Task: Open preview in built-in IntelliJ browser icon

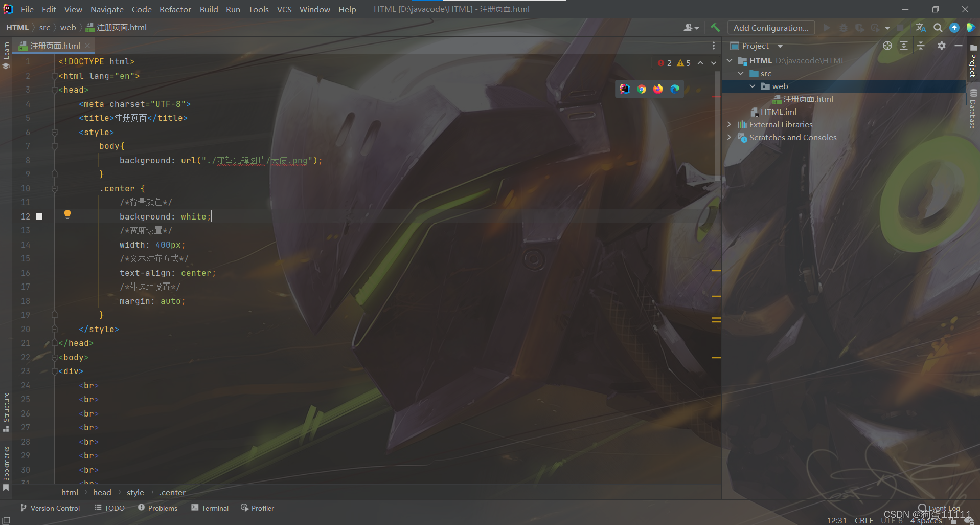Action: click(625, 89)
